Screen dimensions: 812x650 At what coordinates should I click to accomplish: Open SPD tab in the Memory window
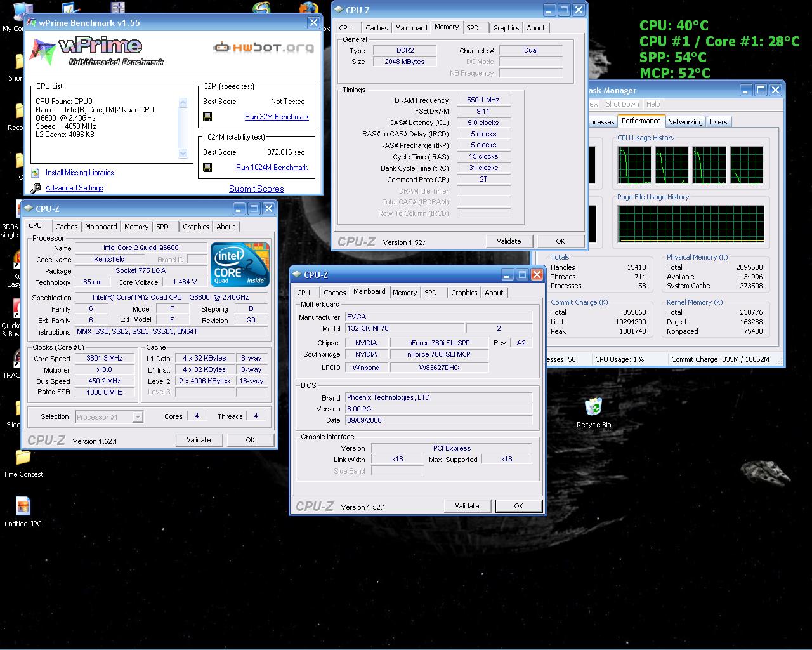[x=473, y=28]
